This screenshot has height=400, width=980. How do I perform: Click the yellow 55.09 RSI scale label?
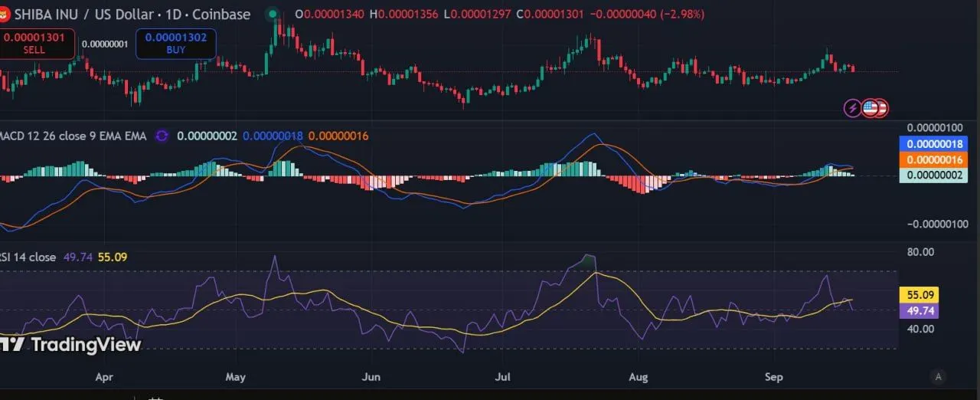point(918,294)
